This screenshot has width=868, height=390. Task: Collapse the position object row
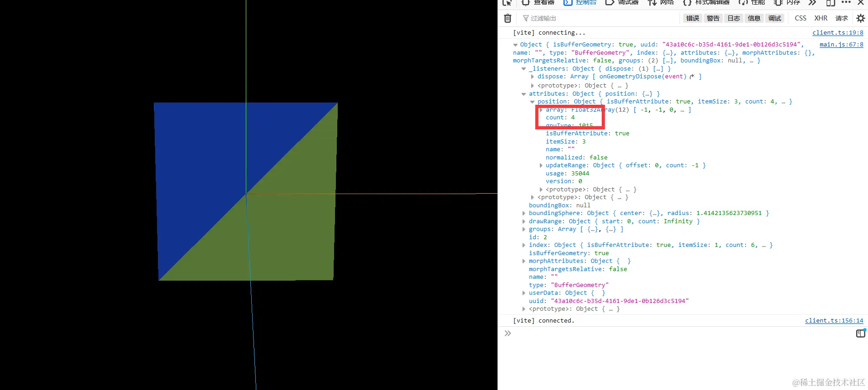533,102
